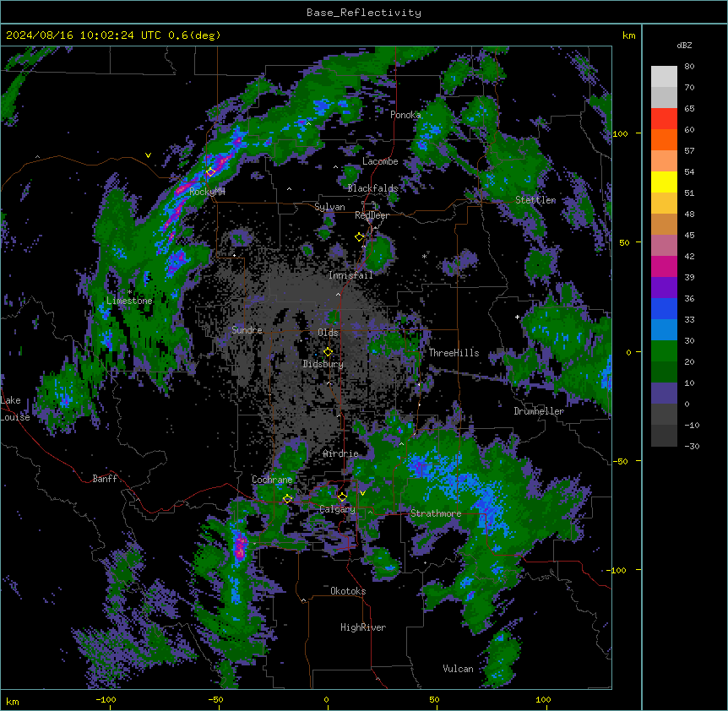Click the 100 tick label on bottom axis
The width and height of the screenshot is (728, 711).
(x=543, y=699)
